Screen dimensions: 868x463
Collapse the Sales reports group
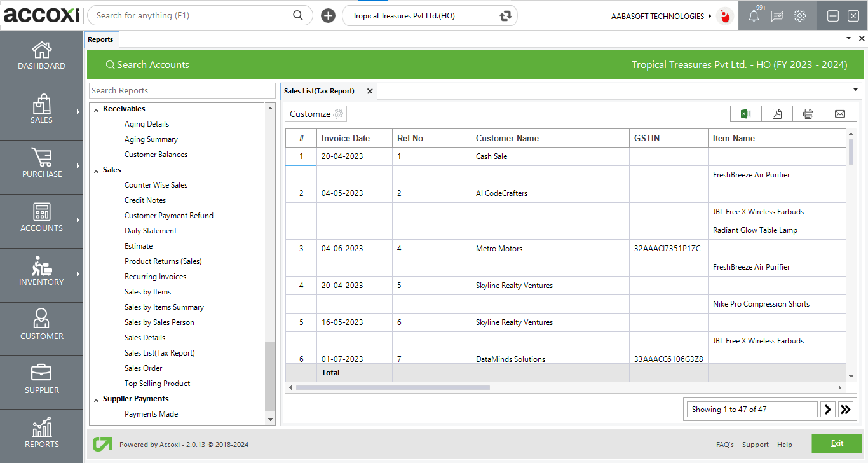[x=97, y=170]
